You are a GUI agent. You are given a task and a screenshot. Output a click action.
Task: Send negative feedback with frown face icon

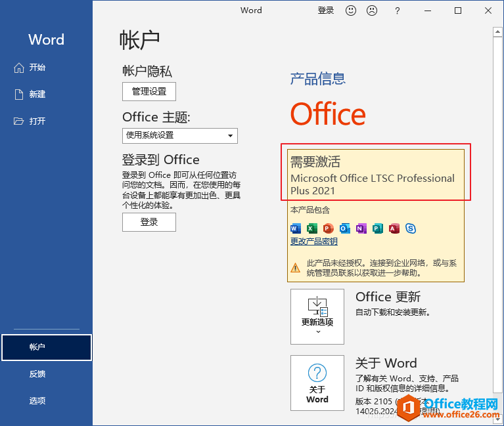(372, 11)
